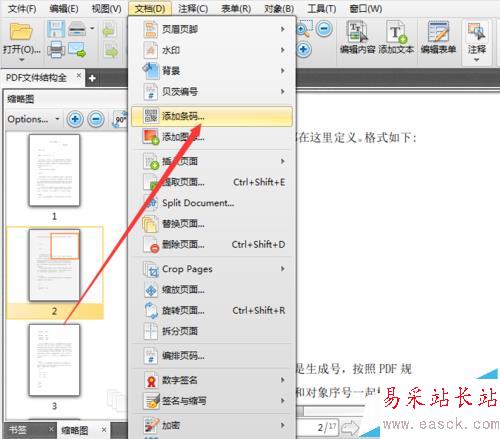The image size is (500, 439).
Task: Click the marquee zoom tool icon
Action: (305, 28)
